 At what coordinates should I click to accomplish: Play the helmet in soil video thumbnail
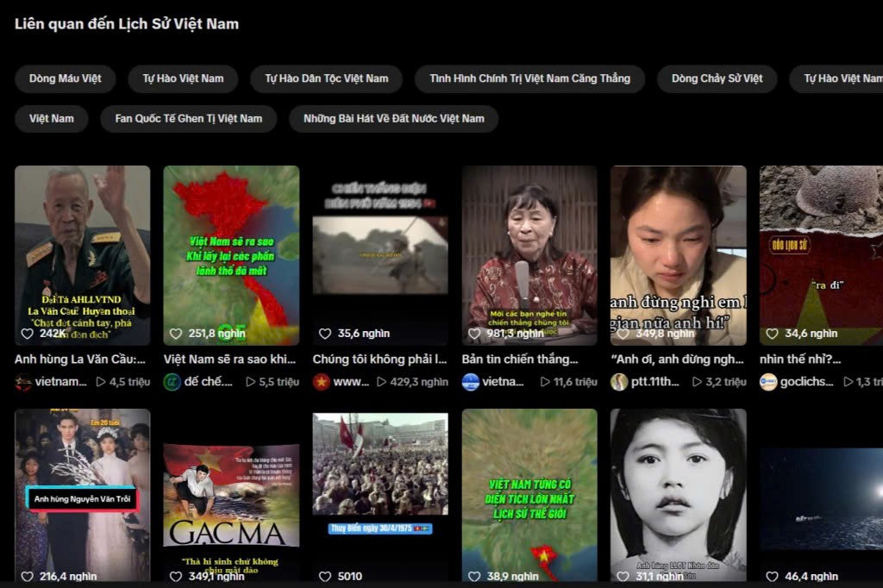pos(821,255)
